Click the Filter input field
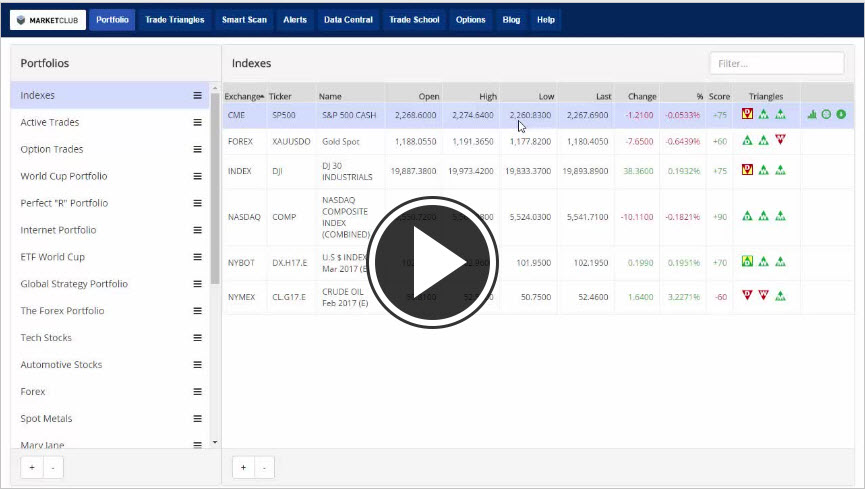 click(x=777, y=63)
